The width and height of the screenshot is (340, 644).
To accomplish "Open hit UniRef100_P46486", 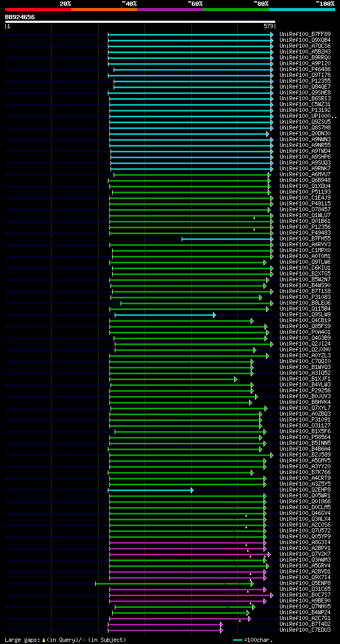I will pyautogui.click(x=305, y=70).
